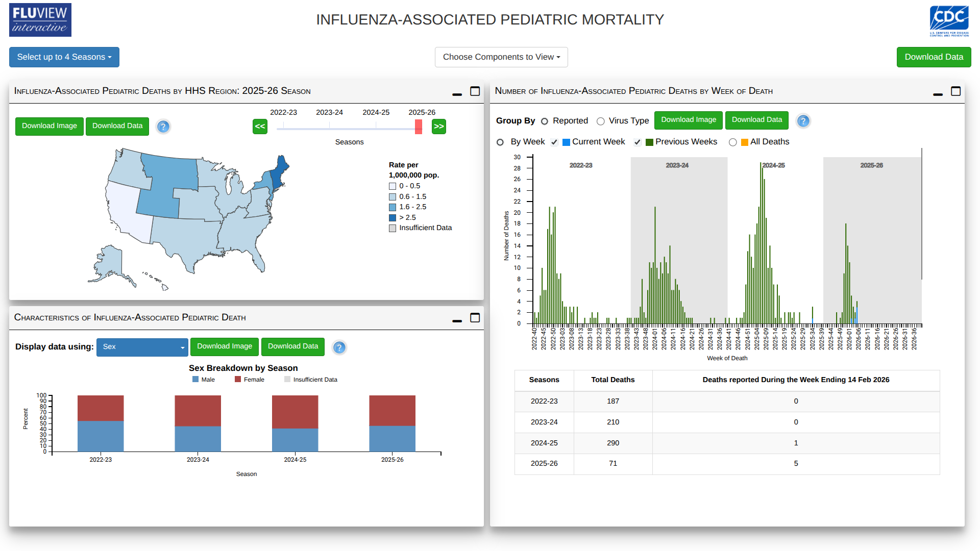Select the Virus Type radio button
Image resolution: width=980 pixels, height=551 pixels.
click(601, 121)
